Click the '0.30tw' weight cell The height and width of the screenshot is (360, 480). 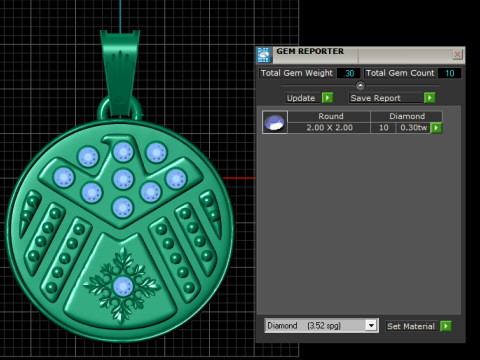pos(413,128)
